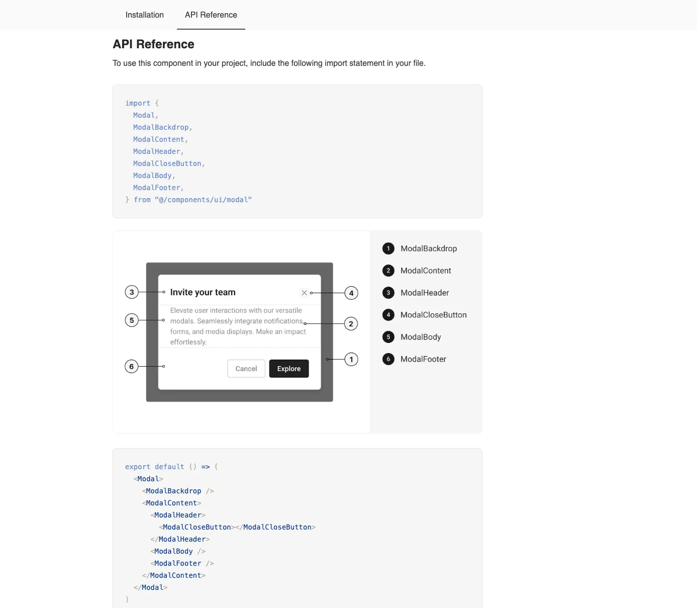Screen dimensions: 700x608
Task: Click the ModalContent legend label
Action: click(426, 271)
